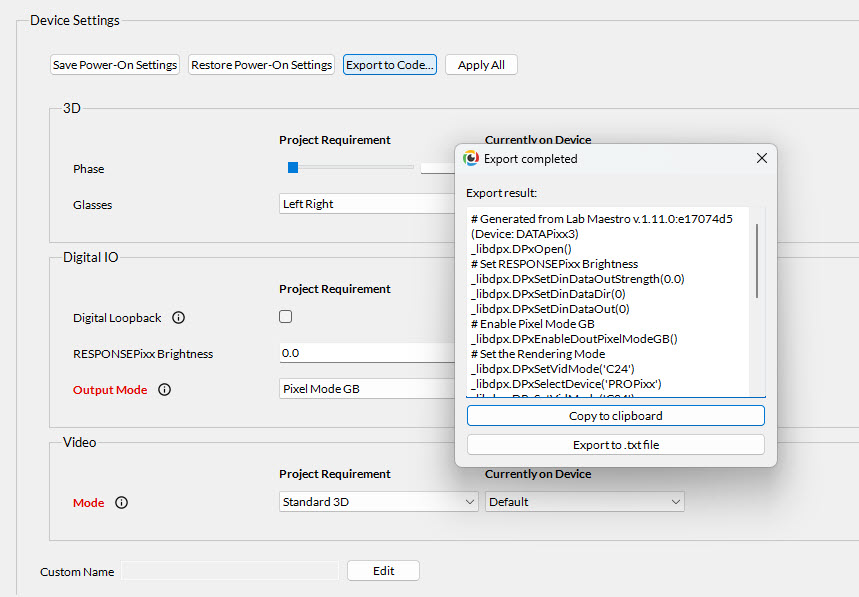Click the '# Set RESPONSEPixx Brightness' comment line

coord(554,263)
